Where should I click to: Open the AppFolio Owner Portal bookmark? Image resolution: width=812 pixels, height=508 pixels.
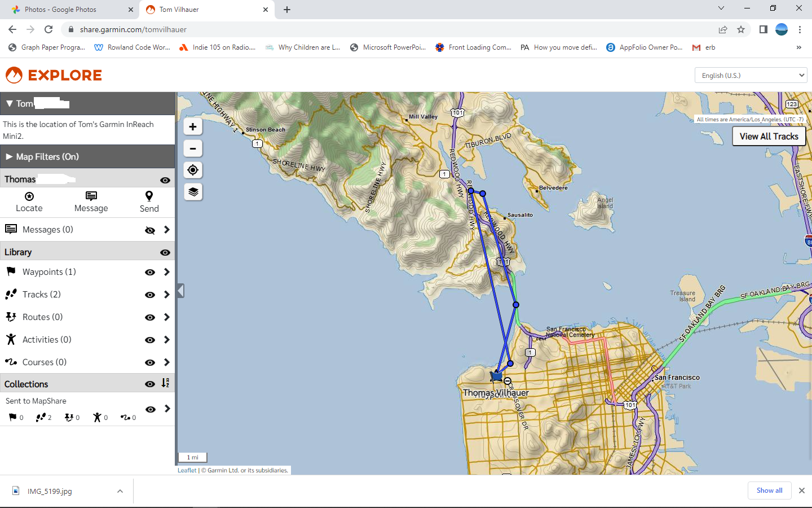645,47
